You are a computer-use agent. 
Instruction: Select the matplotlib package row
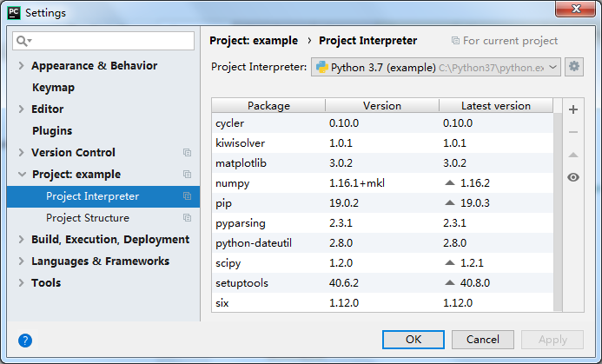382,162
